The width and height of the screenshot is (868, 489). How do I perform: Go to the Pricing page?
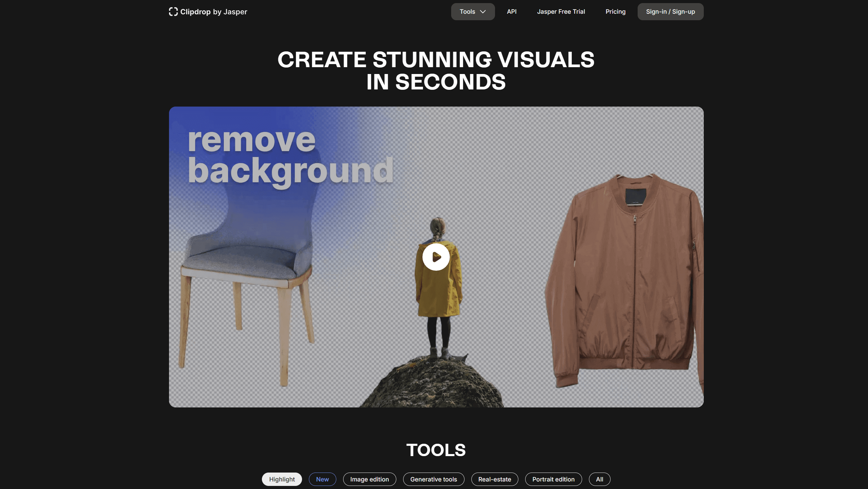click(615, 12)
